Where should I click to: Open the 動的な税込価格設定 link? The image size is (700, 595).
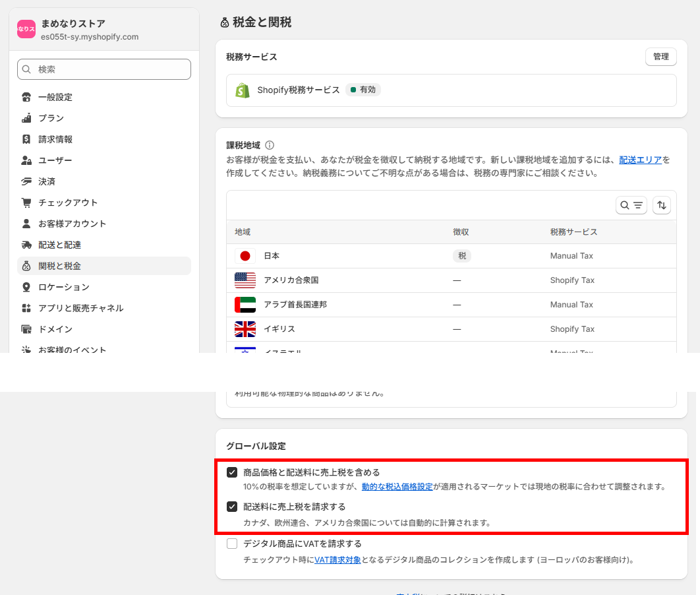pyautogui.click(x=397, y=487)
